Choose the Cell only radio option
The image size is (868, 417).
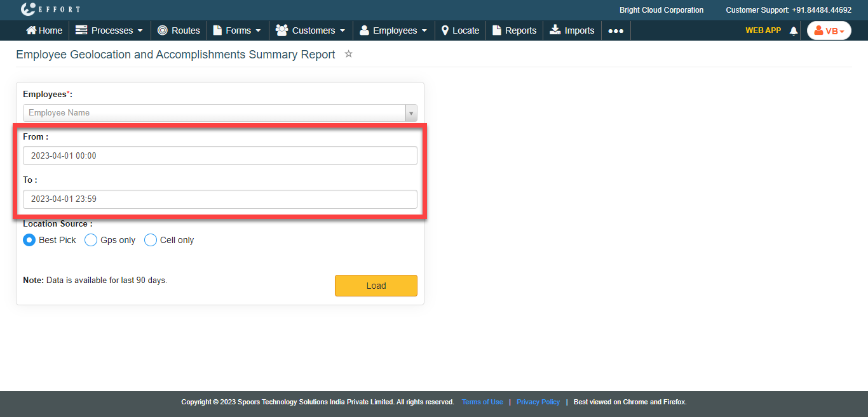tap(151, 240)
